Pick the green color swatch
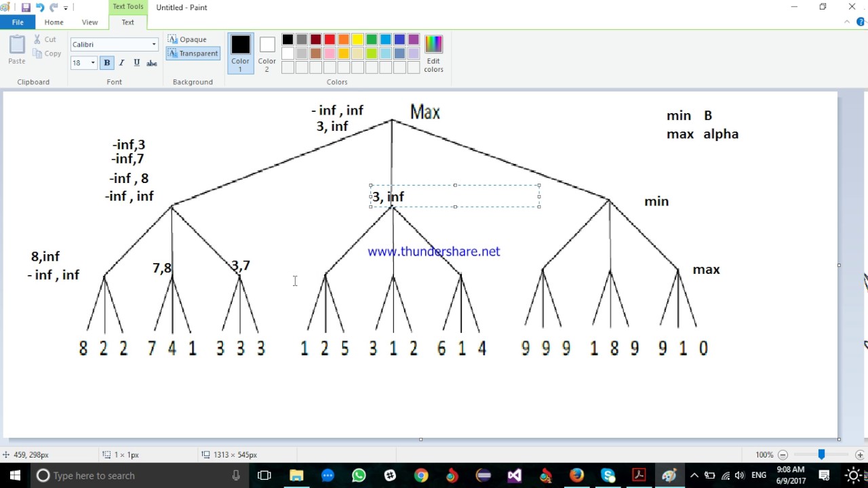The height and width of the screenshot is (488, 868). (x=372, y=39)
